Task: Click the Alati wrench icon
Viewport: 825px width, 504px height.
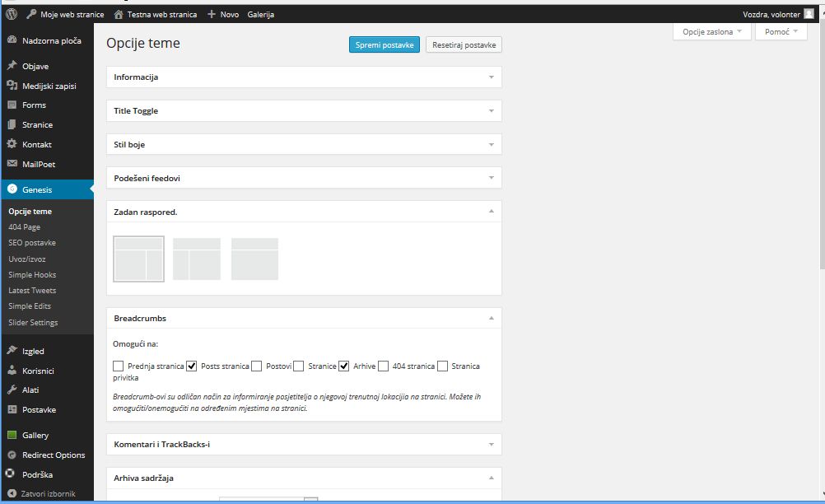Action: pyautogui.click(x=12, y=390)
